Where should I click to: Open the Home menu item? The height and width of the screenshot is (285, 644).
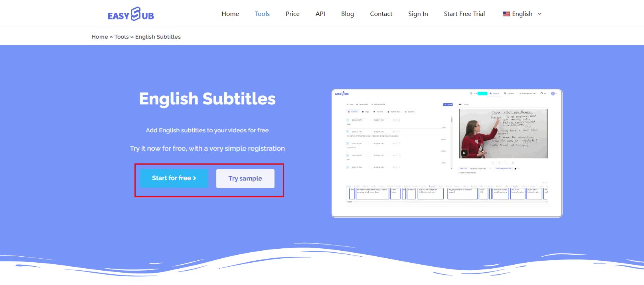tap(230, 14)
